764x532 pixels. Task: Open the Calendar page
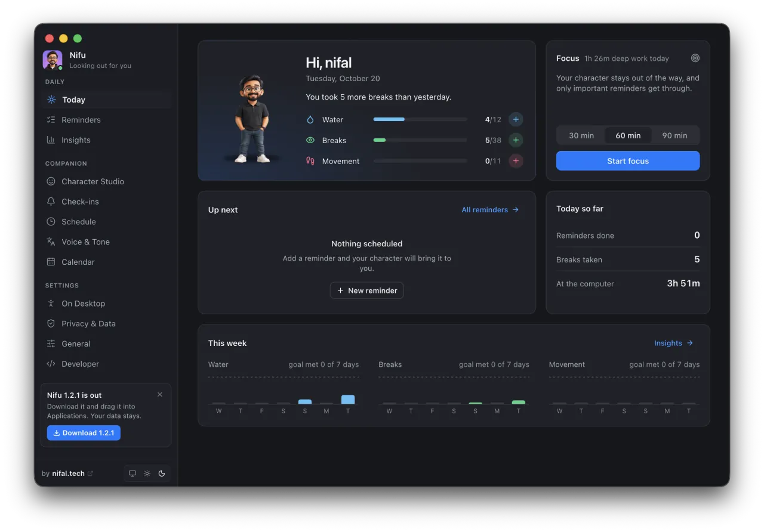[x=106, y=262]
